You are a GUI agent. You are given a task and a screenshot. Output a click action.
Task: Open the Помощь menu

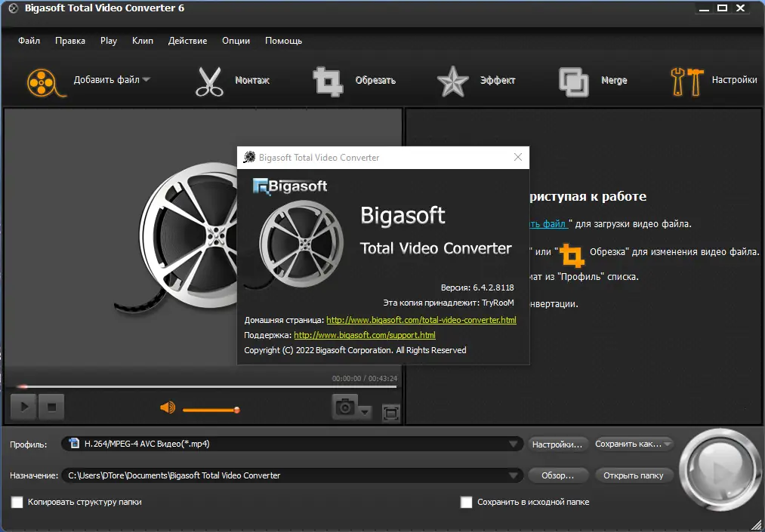(283, 41)
